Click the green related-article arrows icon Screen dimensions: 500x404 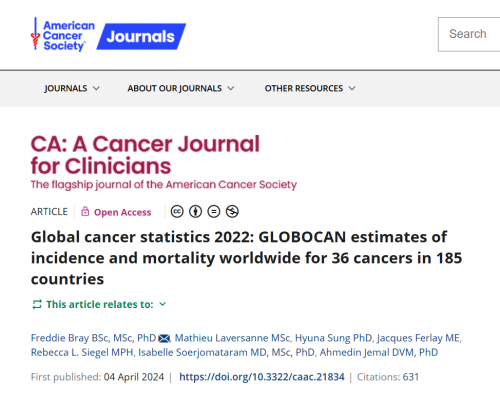coord(37,304)
